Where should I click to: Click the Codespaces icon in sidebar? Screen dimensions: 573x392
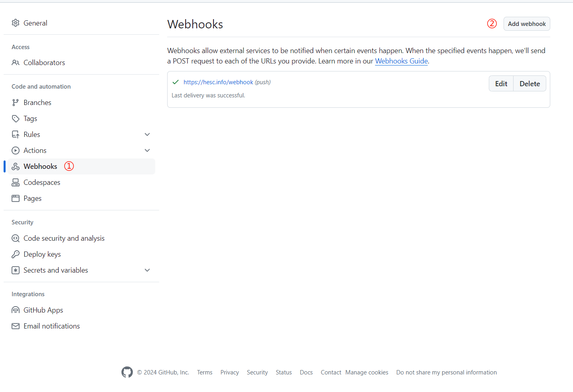click(x=16, y=182)
